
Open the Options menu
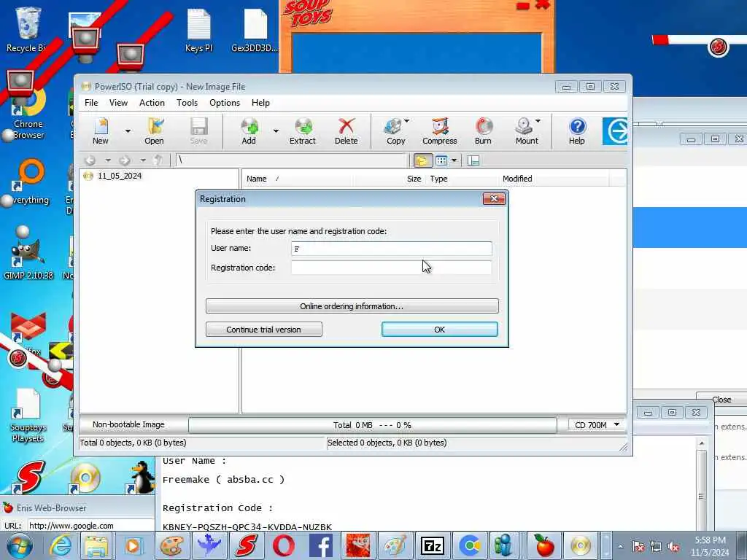click(x=225, y=103)
